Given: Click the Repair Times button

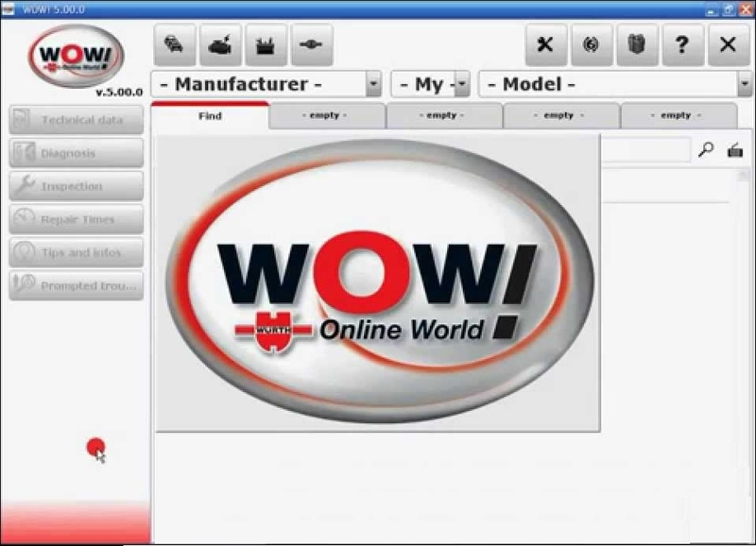Looking at the screenshot, I should [x=77, y=219].
